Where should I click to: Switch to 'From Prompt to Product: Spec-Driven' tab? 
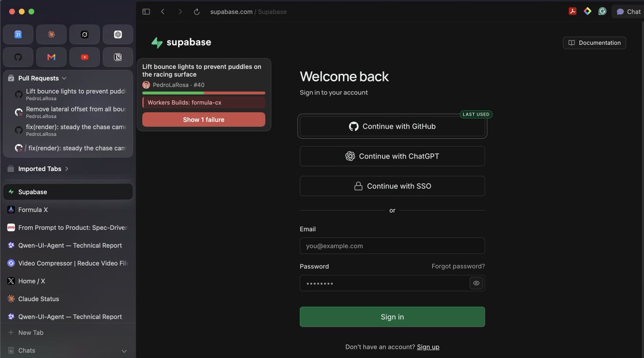pyautogui.click(x=68, y=227)
